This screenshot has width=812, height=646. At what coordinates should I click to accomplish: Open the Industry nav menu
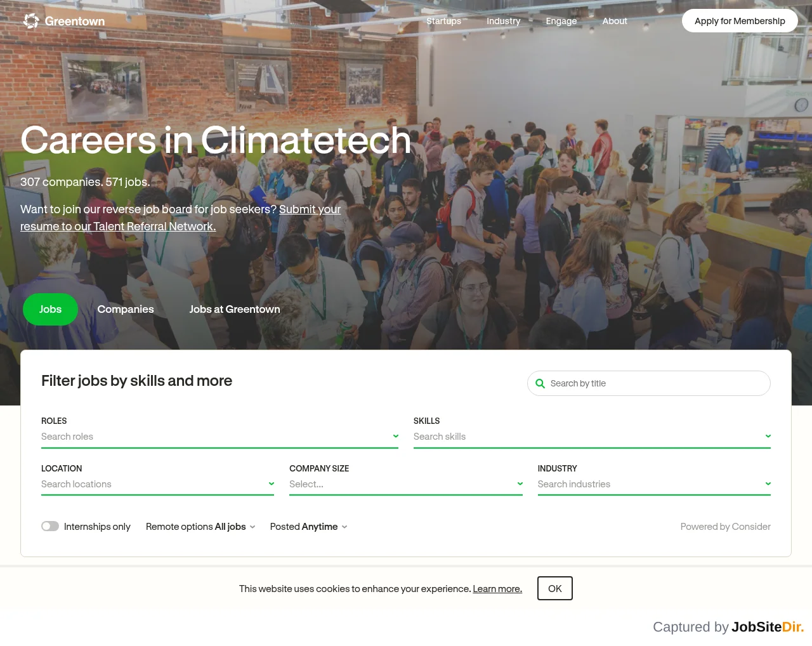tap(504, 21)
